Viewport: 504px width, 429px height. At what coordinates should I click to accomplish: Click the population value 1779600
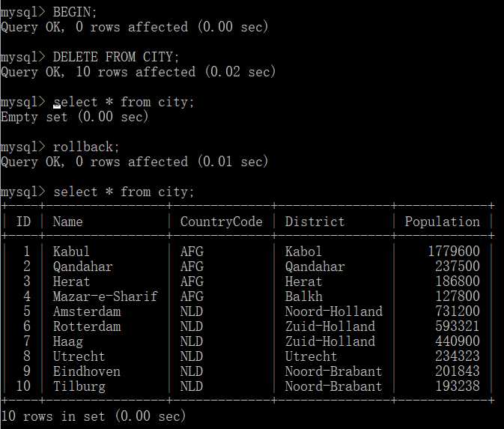point(453,252)
